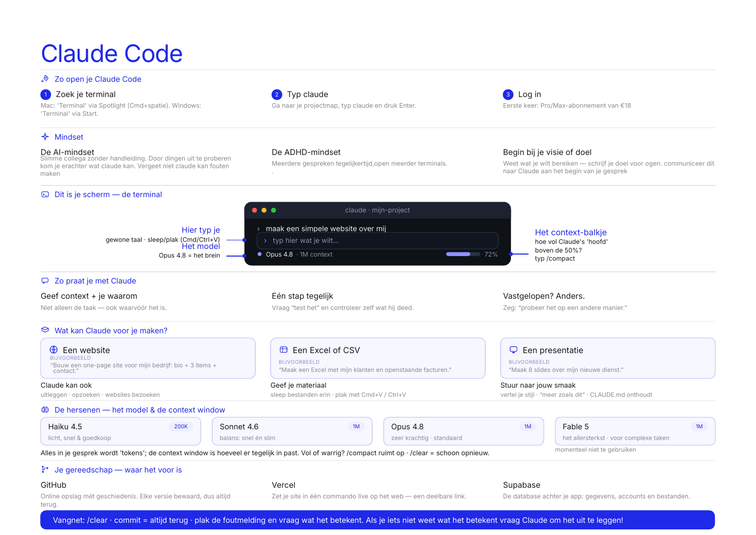
Task: Click the rocket icon beside Zo open je Claude Code
Action: 45,79
